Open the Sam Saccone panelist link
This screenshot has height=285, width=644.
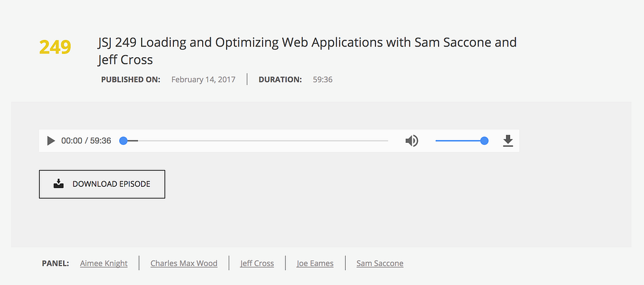coord(380,263)
